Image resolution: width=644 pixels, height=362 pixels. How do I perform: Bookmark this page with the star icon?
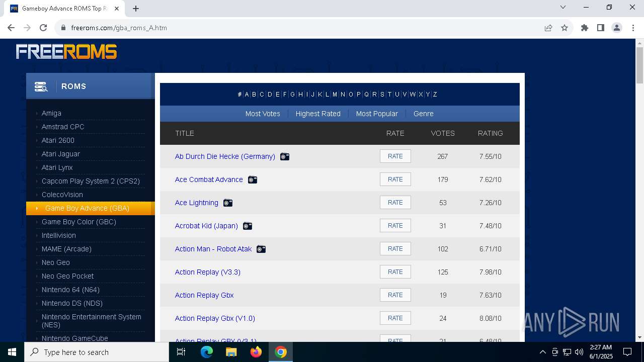pyautogui.click(x=565, y=28)
